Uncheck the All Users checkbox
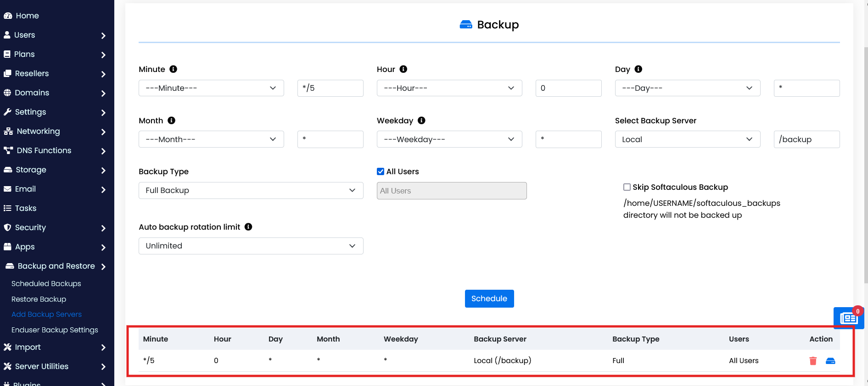Screen dimensions: 868x386 381,171
